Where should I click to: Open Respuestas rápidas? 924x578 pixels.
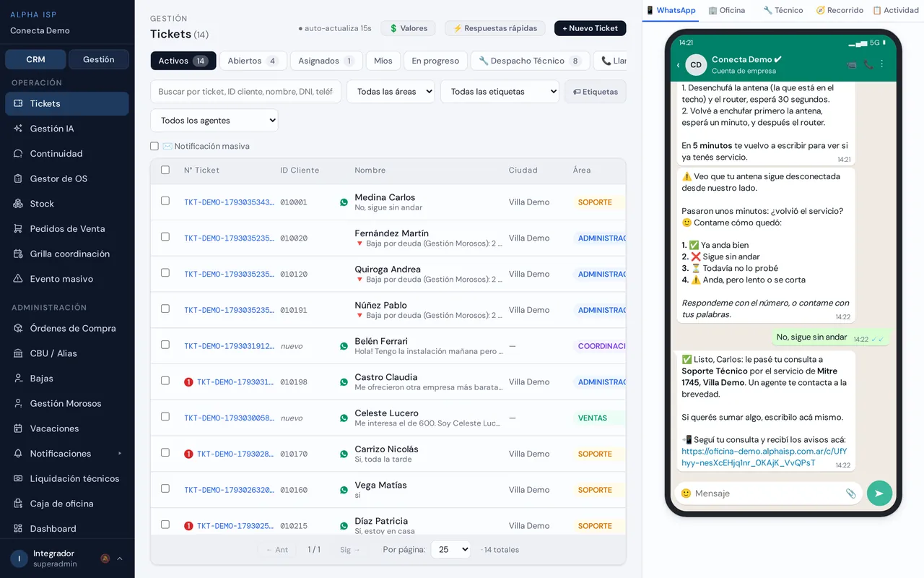pyautogui.click(x=495, y=28)
